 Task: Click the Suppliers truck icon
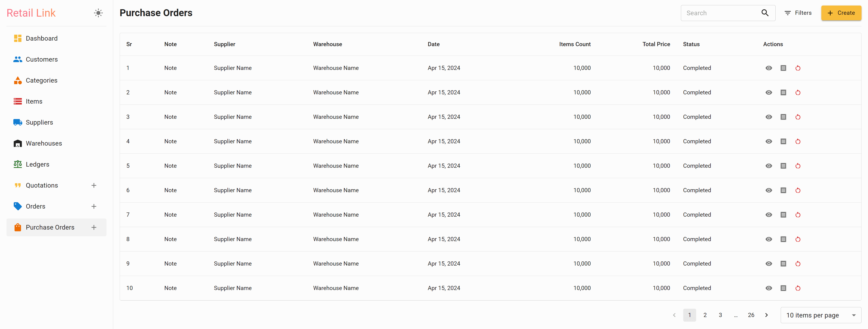[x=18, y=122]
